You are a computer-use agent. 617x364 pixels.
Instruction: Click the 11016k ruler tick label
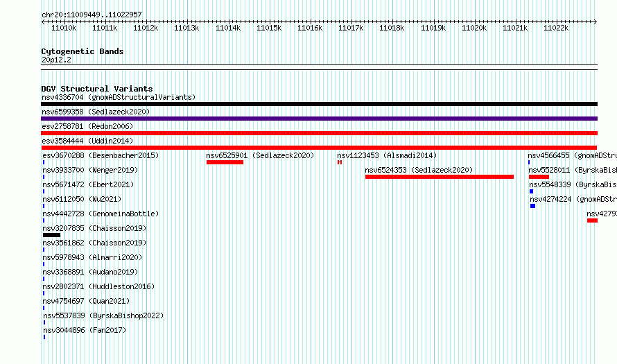(x=310, y=28)
